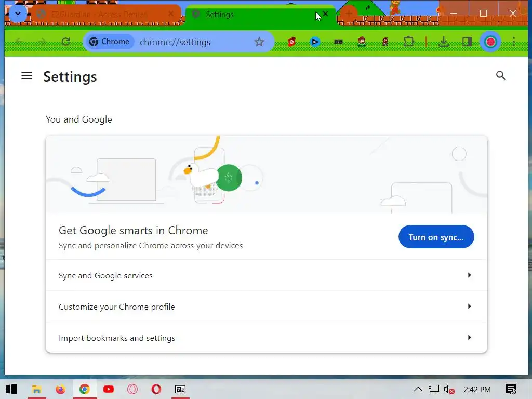This screenshot has width=532, height=399.
Task: Reload the current page
Action: click(66, 42)
